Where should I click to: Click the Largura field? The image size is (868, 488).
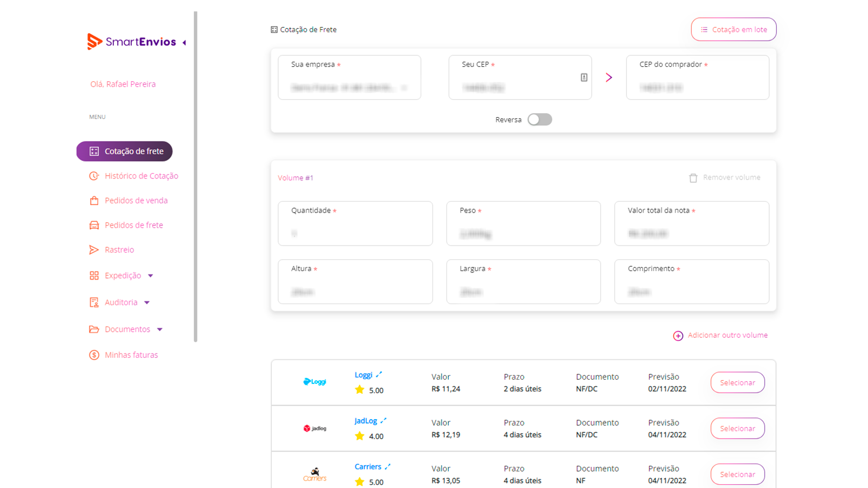click(x=524, y=281)
